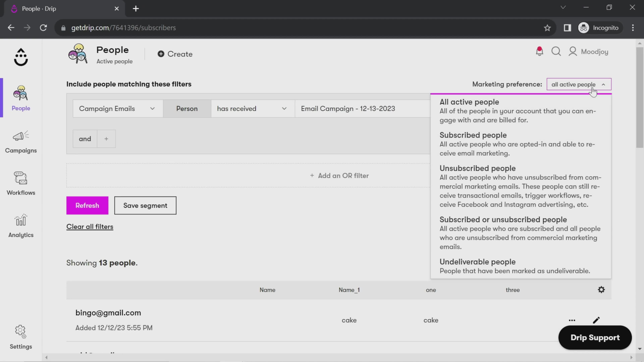Collapse the Marketing preference dropdown
Viewport: 644px width, 362px height.
[579, 84]
